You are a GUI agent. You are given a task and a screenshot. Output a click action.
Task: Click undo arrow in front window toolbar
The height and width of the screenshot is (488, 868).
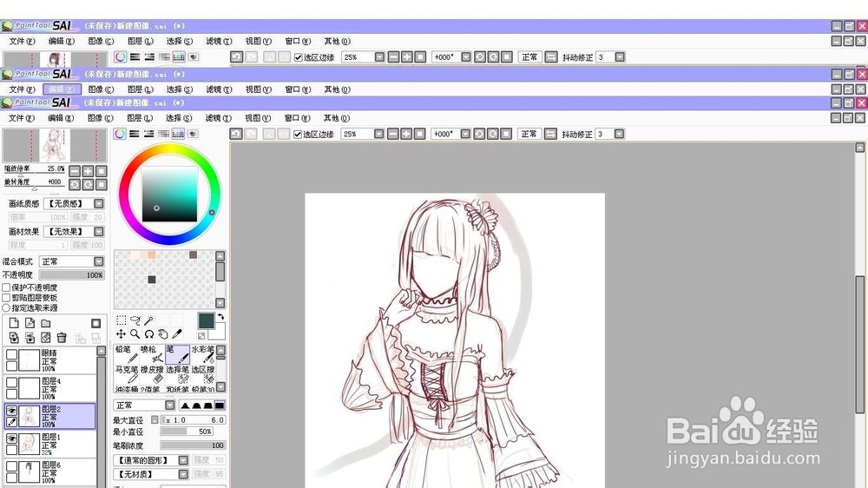[x=236, y=134]
